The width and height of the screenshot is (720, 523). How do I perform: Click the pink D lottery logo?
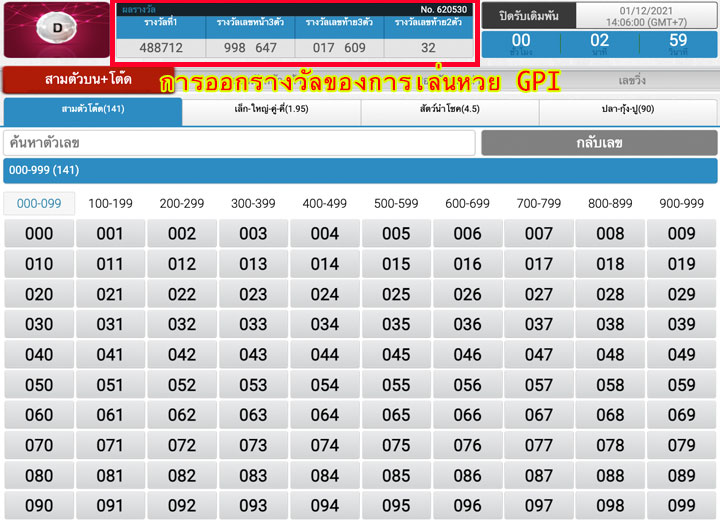[56, 29]
